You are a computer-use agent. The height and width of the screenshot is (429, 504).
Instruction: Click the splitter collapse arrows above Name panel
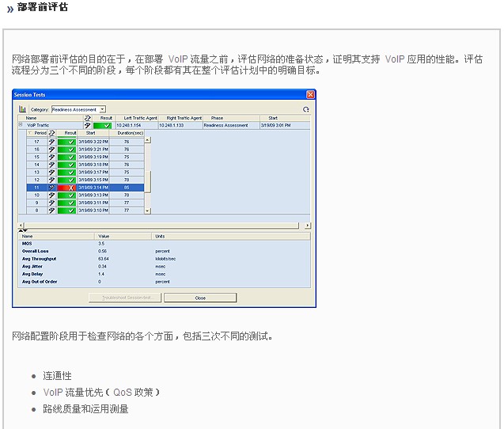[23, 230]
